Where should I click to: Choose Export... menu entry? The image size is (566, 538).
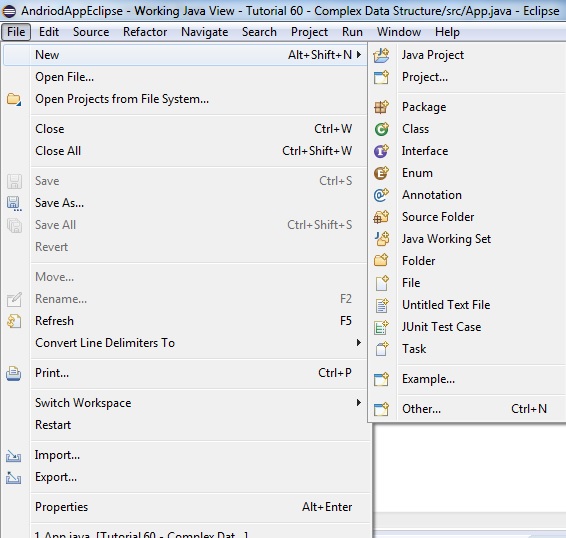click(186, 477)
